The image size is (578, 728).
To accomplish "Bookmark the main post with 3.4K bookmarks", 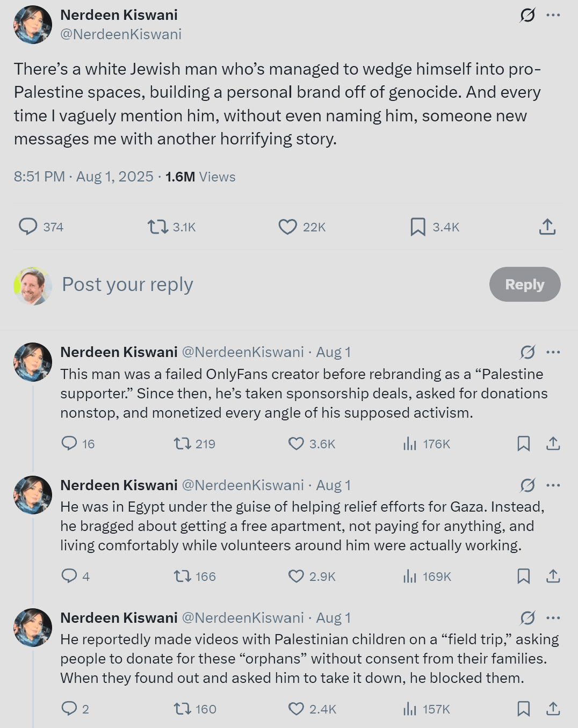I will coord(435,227).
